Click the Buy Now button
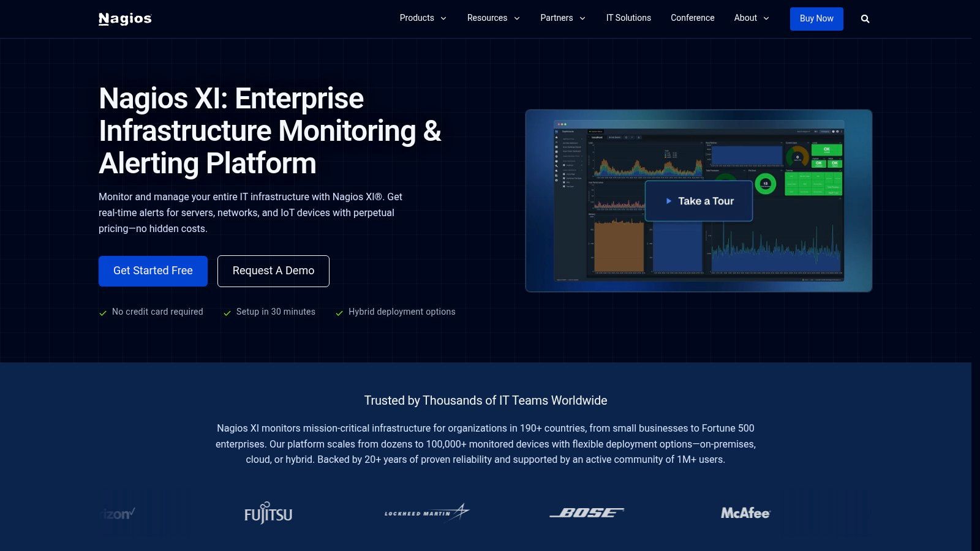This screenshot has height=551, width=980. coord(816,19)
